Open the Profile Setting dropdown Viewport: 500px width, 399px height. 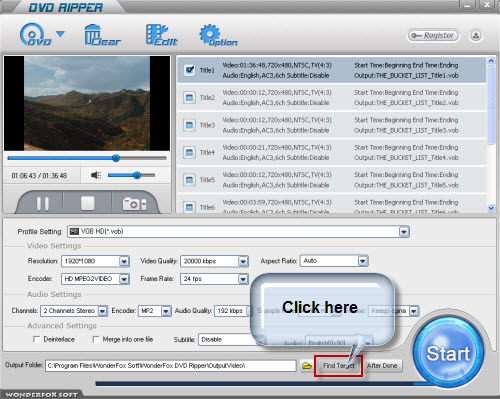(x=404, y=232)
